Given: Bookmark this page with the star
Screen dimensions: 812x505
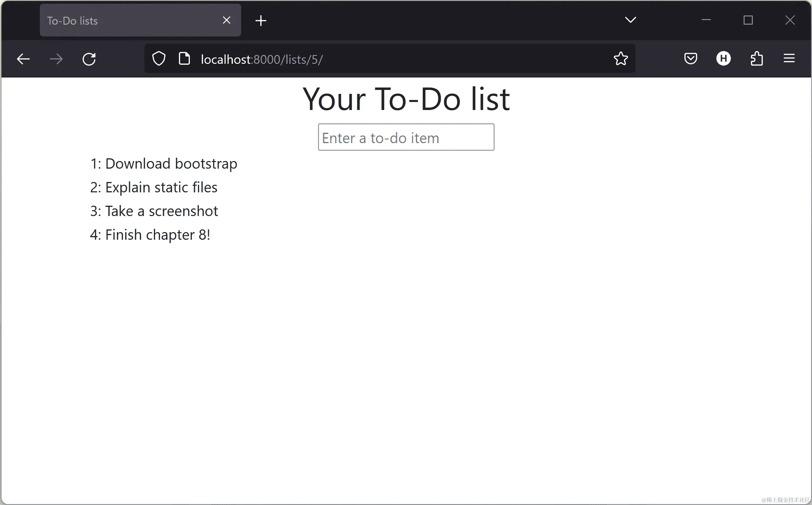Looking at the screenshot, I should [x=621, y=59].
